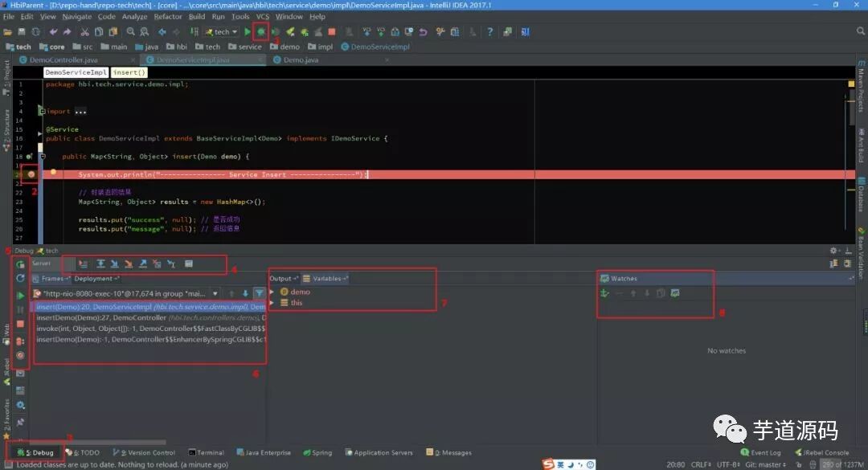Expand the demo variable node

[272, 292]
